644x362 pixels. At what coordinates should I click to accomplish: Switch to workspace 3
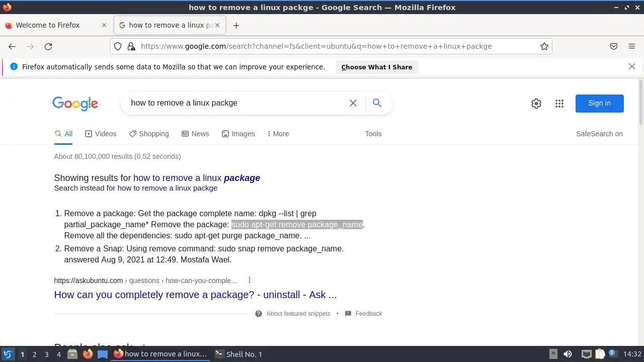[46, 354]
